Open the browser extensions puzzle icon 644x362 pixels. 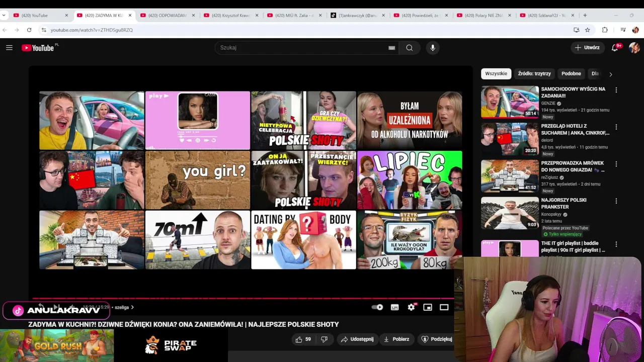click(x=605, y=30)
